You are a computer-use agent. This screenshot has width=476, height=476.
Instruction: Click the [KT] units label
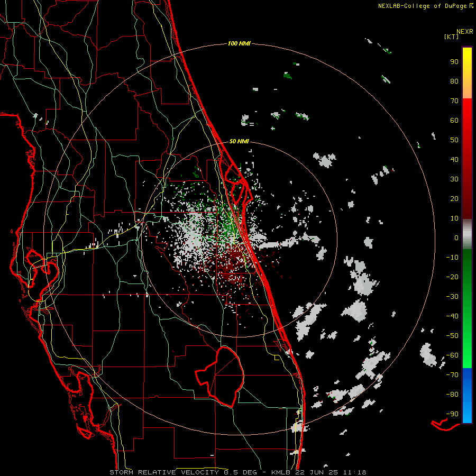[x=451, y=36]
